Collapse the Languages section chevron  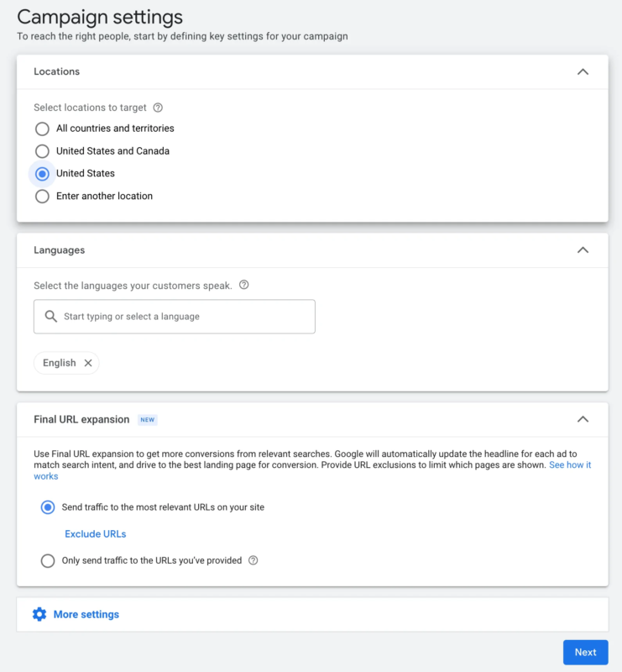point(583,249)
